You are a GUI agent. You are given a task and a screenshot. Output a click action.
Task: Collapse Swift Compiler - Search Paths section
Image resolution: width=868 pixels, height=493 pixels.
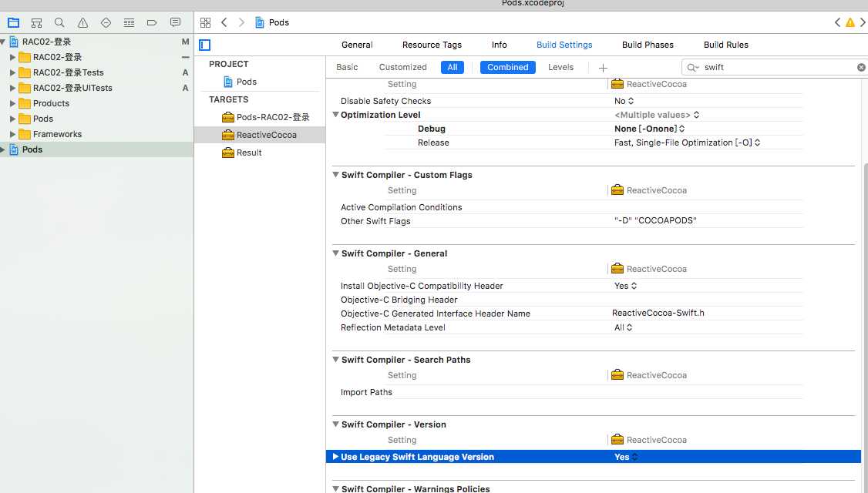click(x=335, y=359)
